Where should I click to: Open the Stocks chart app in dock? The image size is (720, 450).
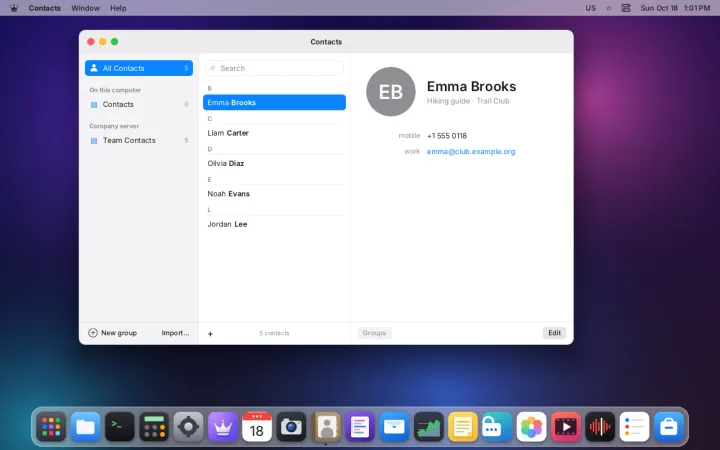coord(428,427)
